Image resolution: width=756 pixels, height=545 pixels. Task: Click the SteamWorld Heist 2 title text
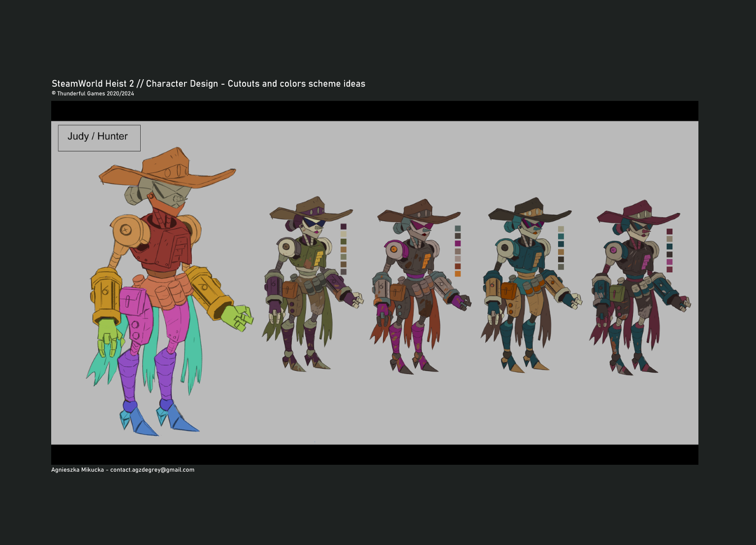coord(93,84)
